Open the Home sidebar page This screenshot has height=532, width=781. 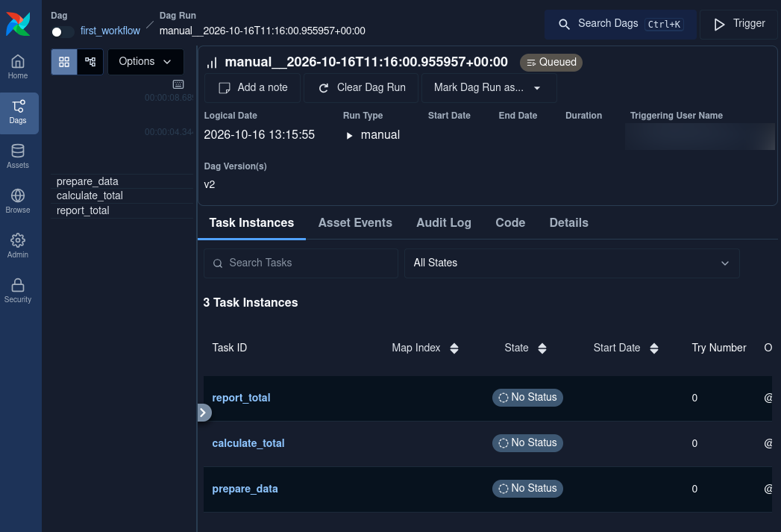pyautogui.click(x=18, y=67)
